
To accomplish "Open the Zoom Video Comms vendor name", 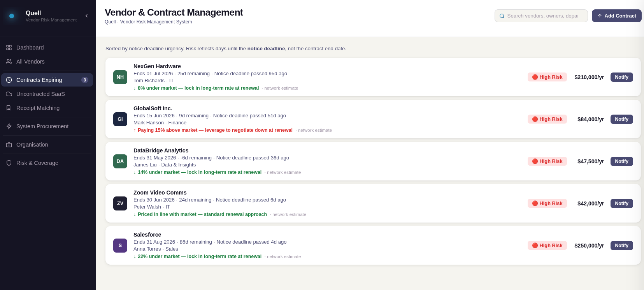I will tap(160, 193).
